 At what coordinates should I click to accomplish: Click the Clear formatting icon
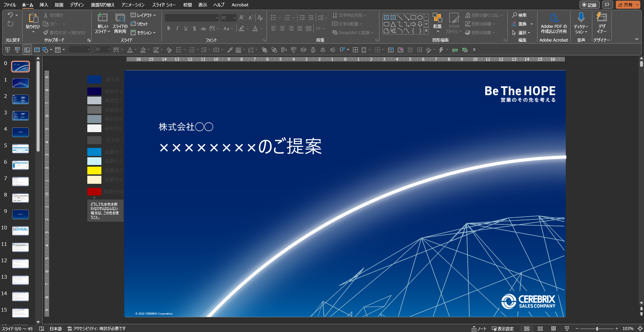coord(260,18)
